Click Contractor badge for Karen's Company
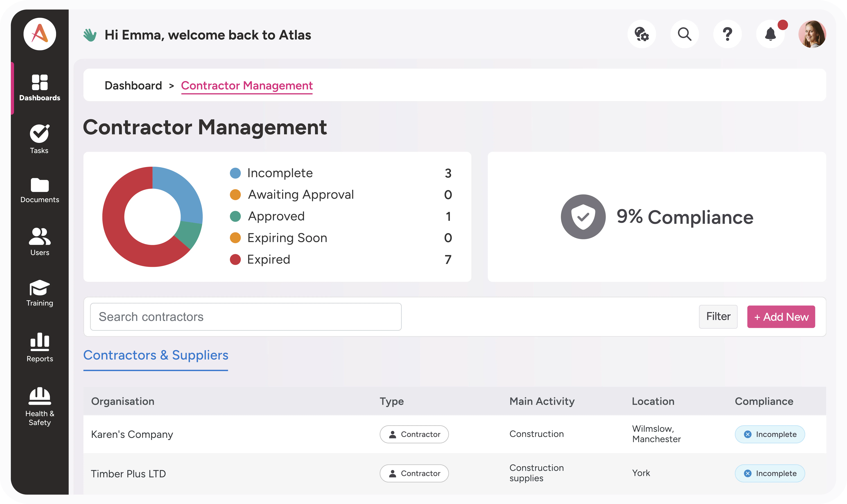This screenshot has height=504, width=847. tap(414, 434)
